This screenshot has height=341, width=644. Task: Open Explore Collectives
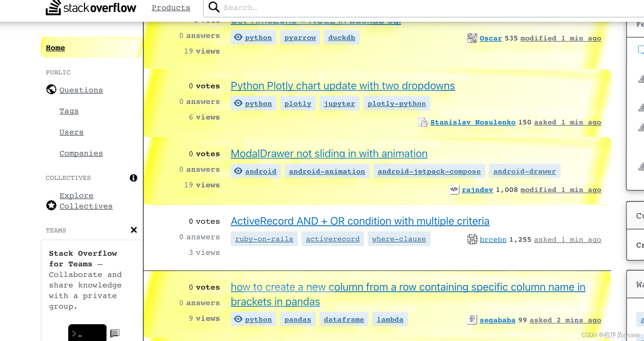86,201
